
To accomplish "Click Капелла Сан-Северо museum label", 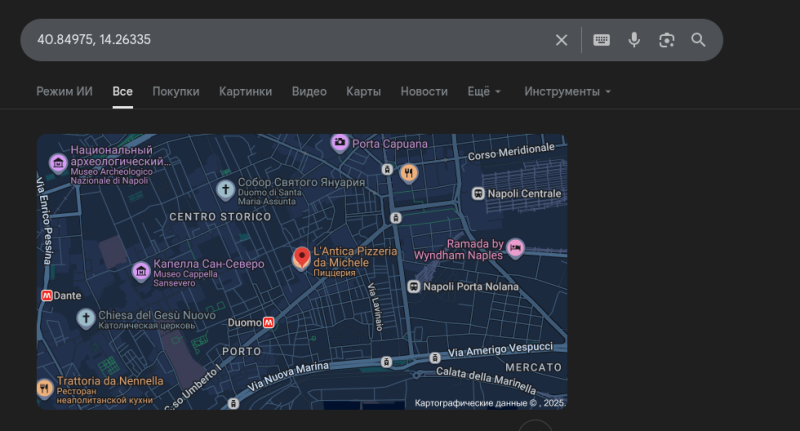I will (x=208, y=265).
